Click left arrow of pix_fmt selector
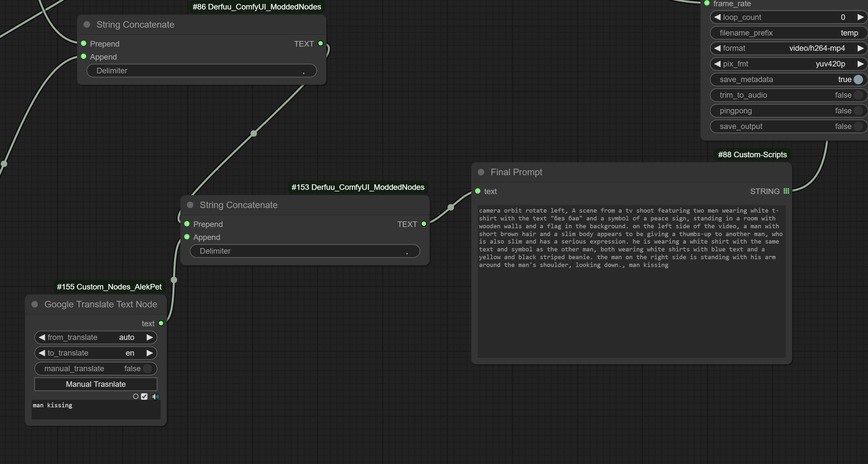 (717, 64)
